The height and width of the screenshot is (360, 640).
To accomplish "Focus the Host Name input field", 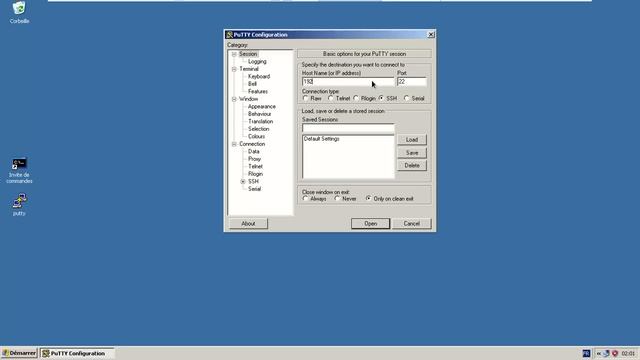I will pos(348,82).
